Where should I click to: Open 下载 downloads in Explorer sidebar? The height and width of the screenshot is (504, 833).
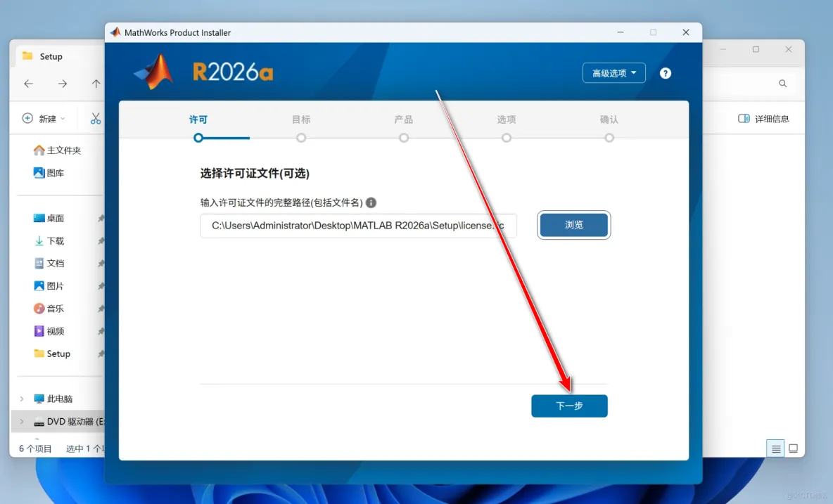(49, 241)
